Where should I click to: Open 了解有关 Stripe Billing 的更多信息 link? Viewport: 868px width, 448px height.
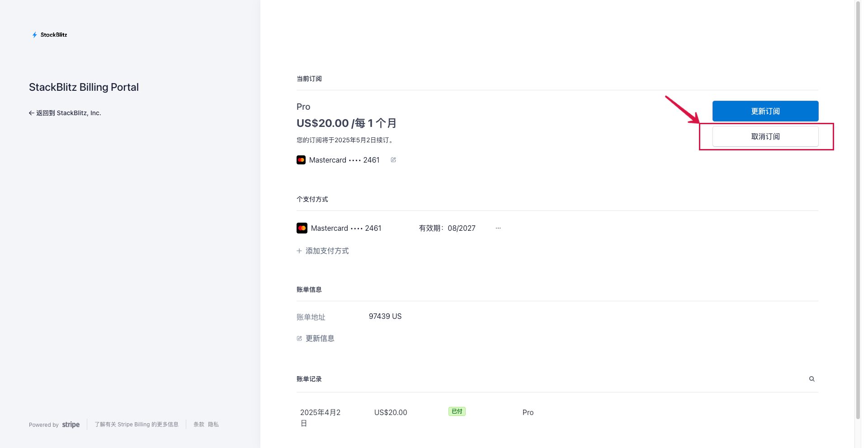pyautogui.click(x=137, y=425)
